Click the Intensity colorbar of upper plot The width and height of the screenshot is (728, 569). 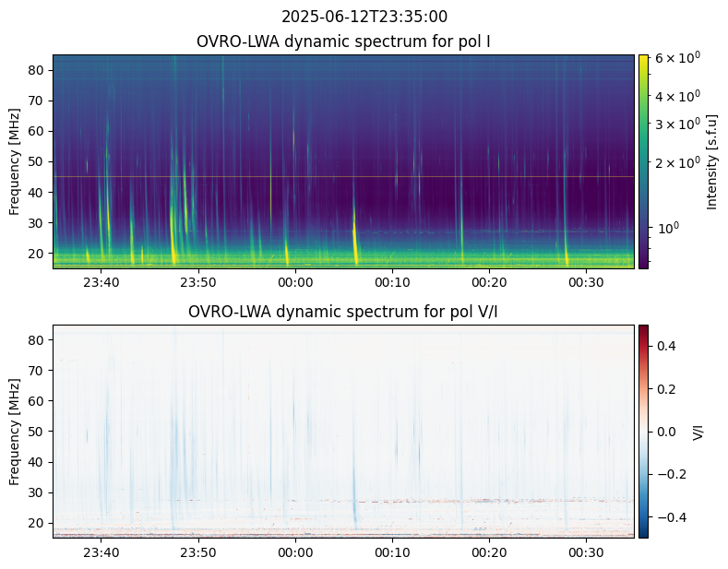643,161
